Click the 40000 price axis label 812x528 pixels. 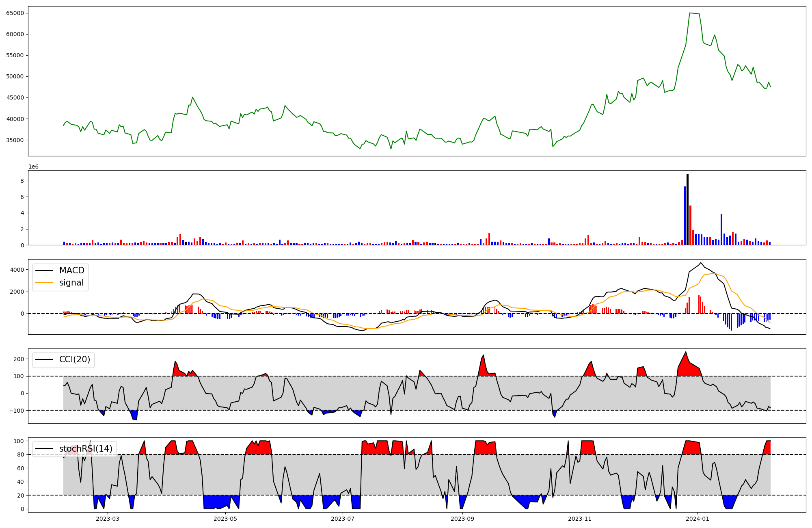[15, 119]
